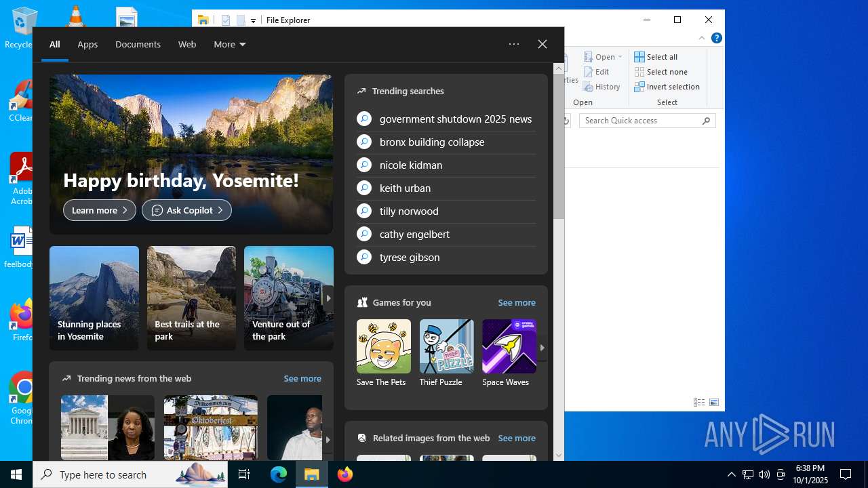Open the Windows Start menu

coord(16,474)
